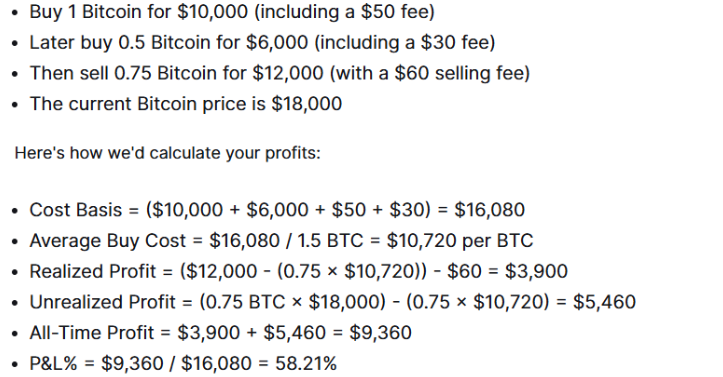Click the P&L% calculation line
Image resolution: width=723 pixels, height=377 pixels.
point(183,364)
